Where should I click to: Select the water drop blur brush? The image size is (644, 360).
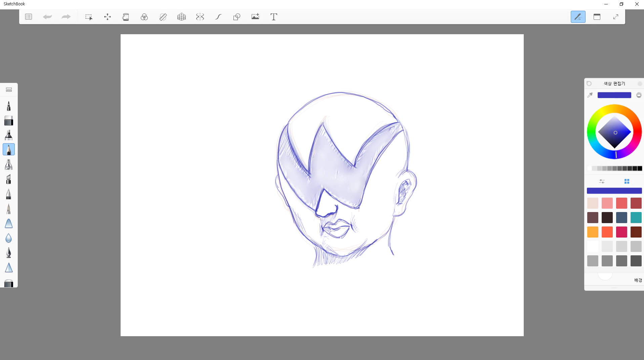(x=9, y=238)
